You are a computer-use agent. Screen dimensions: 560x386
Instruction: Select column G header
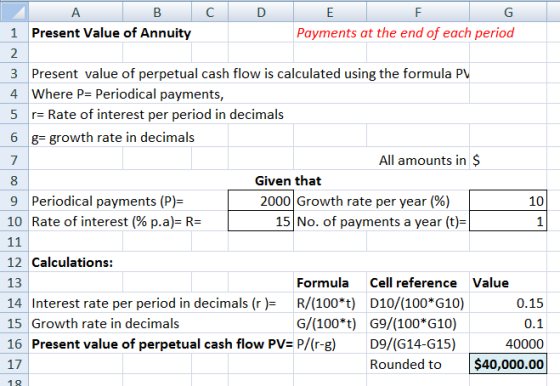point(508,12)
